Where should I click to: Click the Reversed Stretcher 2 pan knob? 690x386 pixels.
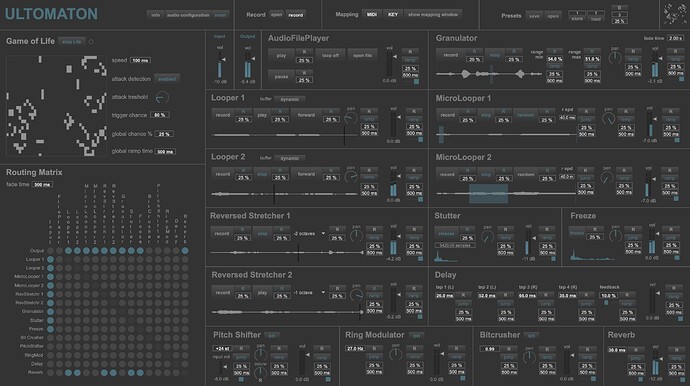356,295
